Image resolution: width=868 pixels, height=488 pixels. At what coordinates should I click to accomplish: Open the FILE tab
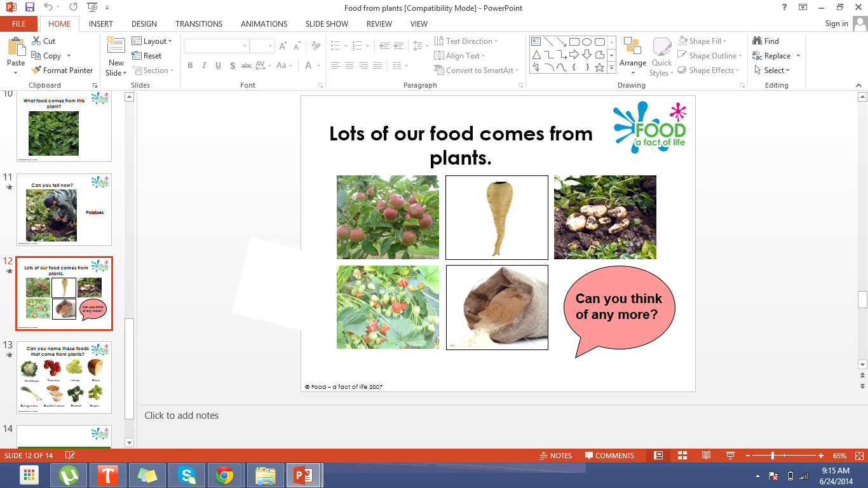[19, 24]
